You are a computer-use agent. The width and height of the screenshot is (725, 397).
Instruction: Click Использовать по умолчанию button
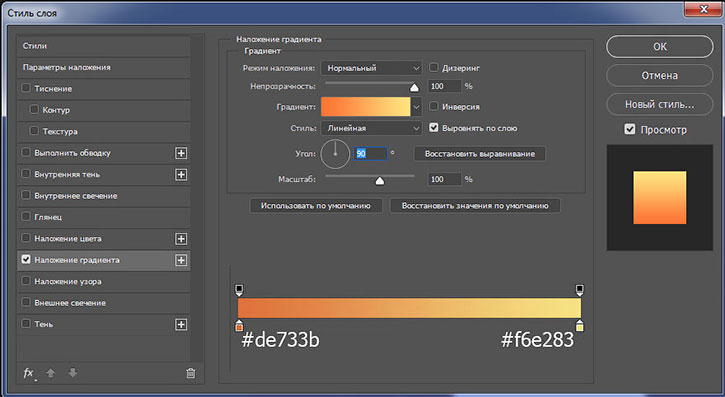pyautogui.click(x=316, y=206)
